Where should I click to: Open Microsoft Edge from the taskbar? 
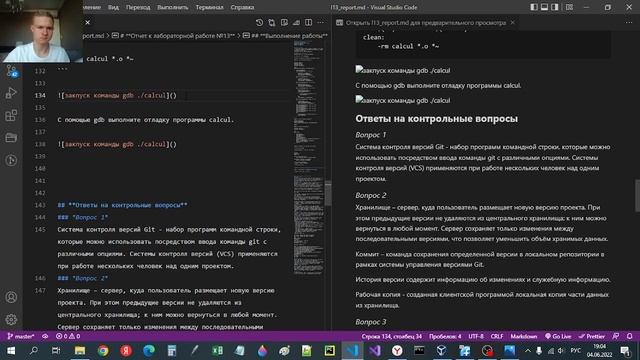tap(149, 351)
